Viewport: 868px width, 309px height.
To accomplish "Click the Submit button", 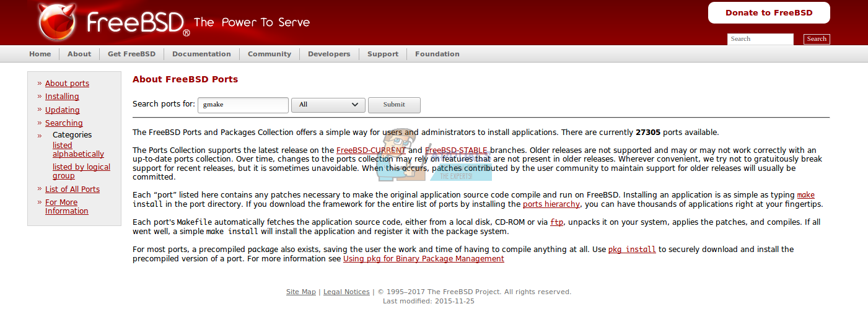I will tap(394, 105).
